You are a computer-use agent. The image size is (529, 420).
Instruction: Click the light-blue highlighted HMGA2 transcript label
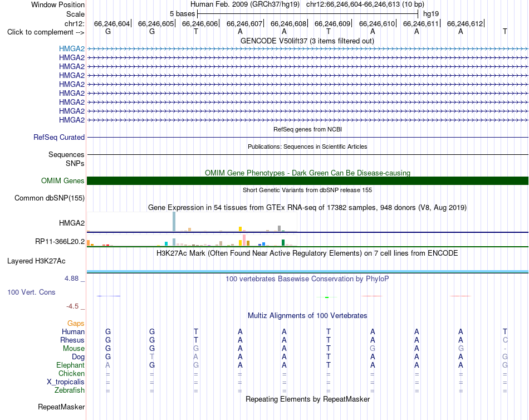(x=71, y=49)
